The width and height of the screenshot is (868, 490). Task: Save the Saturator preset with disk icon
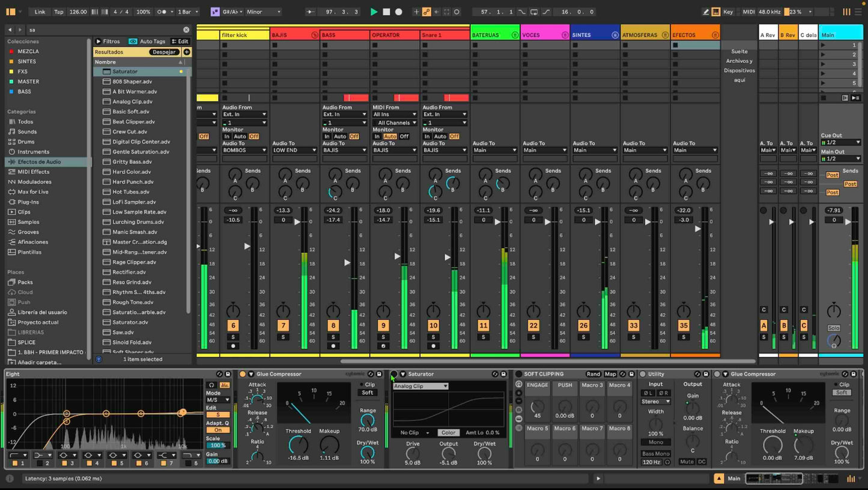[x=503, y=374]
